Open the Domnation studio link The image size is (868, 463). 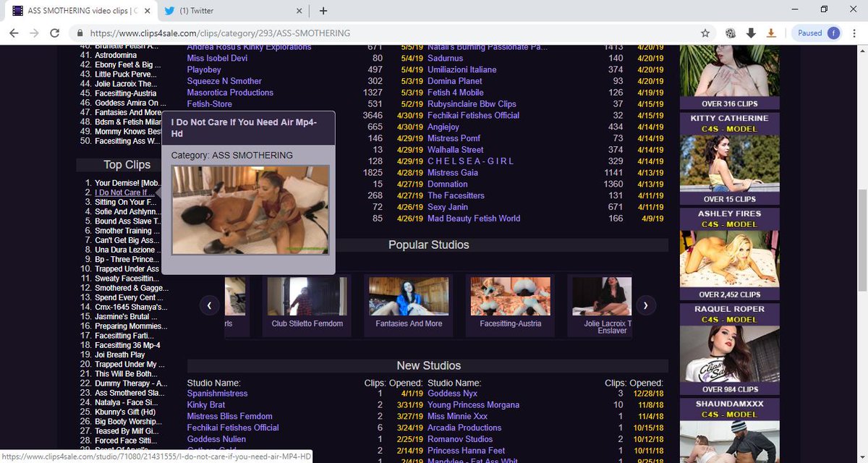tap(447, 184)
